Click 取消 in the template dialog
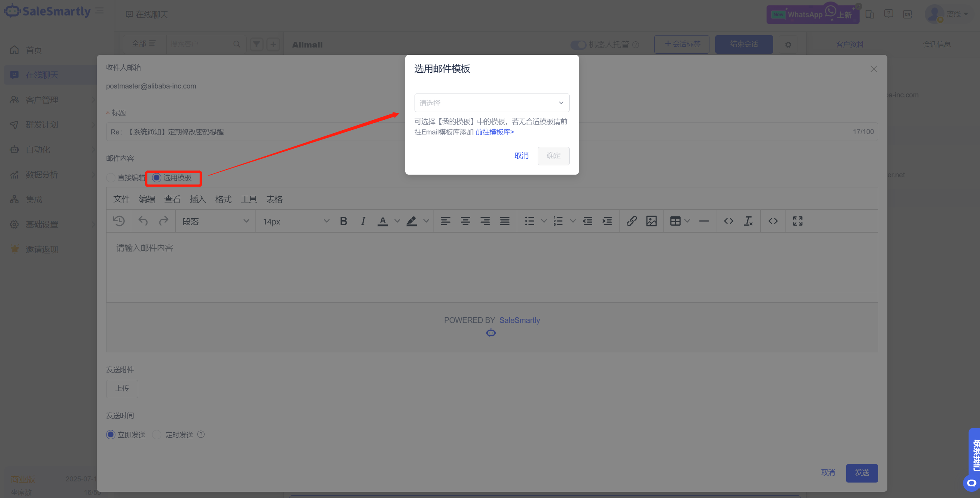 click(521, 156)
